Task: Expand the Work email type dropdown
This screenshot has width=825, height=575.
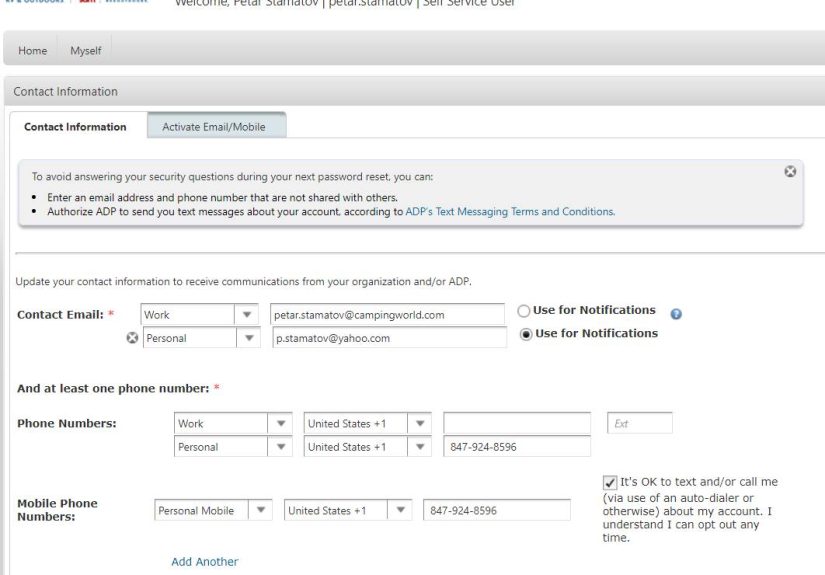Action: point(248,315)
